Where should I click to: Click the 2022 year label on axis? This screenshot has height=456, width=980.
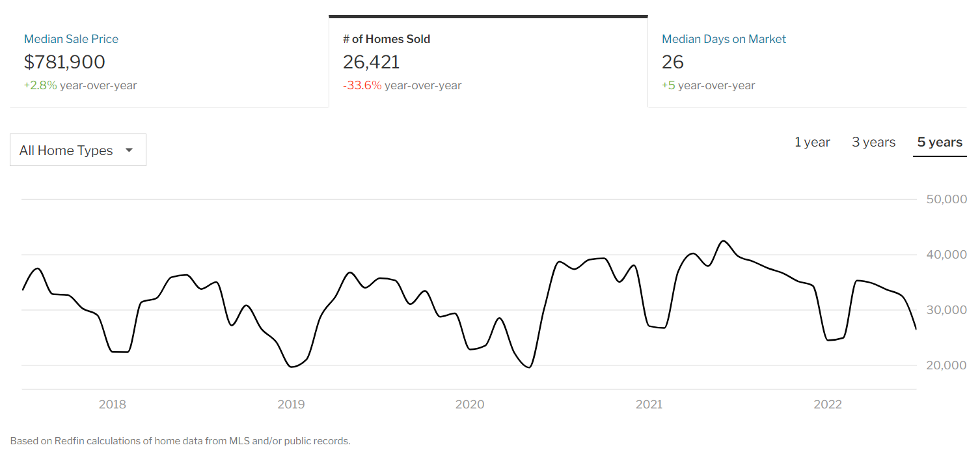click(828, 404)
